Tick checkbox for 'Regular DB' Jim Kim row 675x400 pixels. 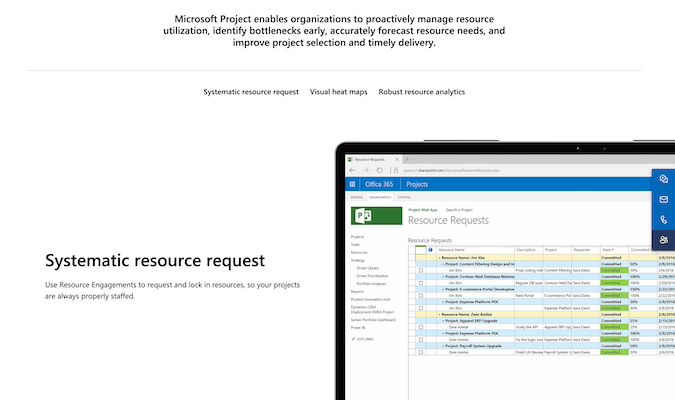421,283
